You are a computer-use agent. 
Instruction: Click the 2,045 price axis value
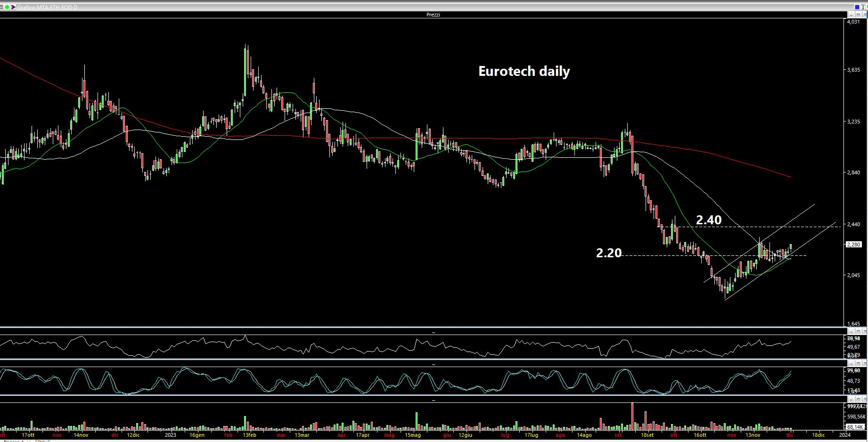(853, 275)
